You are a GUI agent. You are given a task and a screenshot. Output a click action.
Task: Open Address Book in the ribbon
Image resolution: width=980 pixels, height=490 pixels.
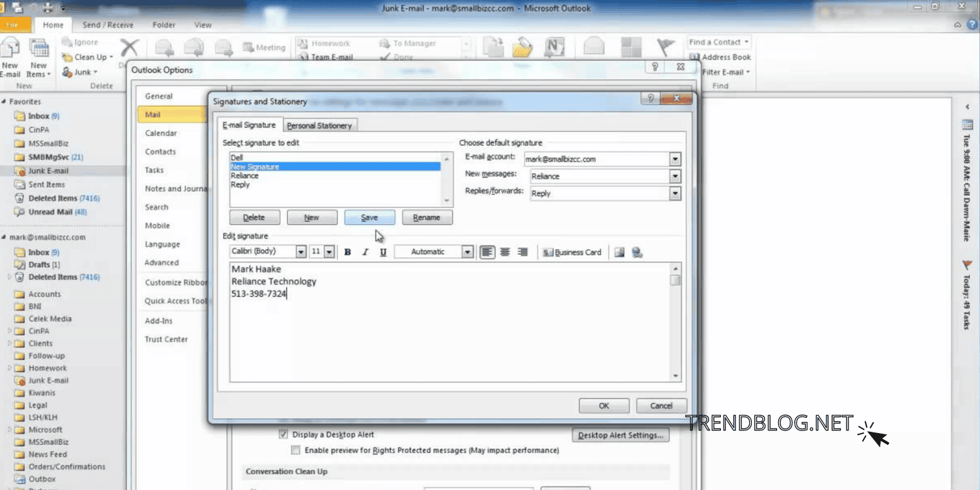[720, 58]
